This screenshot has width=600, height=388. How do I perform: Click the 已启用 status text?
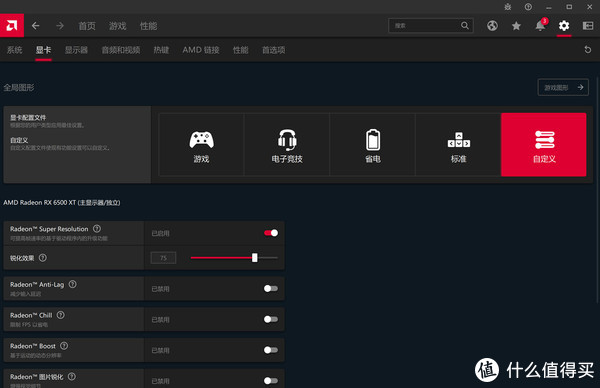160,233
